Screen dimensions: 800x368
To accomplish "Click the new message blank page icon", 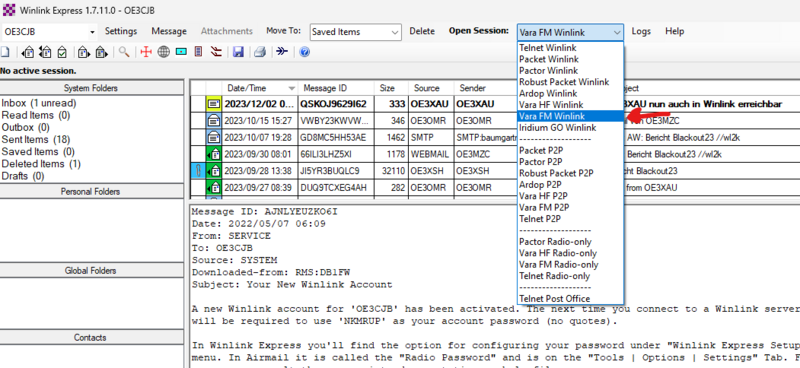I will point(5,52).
